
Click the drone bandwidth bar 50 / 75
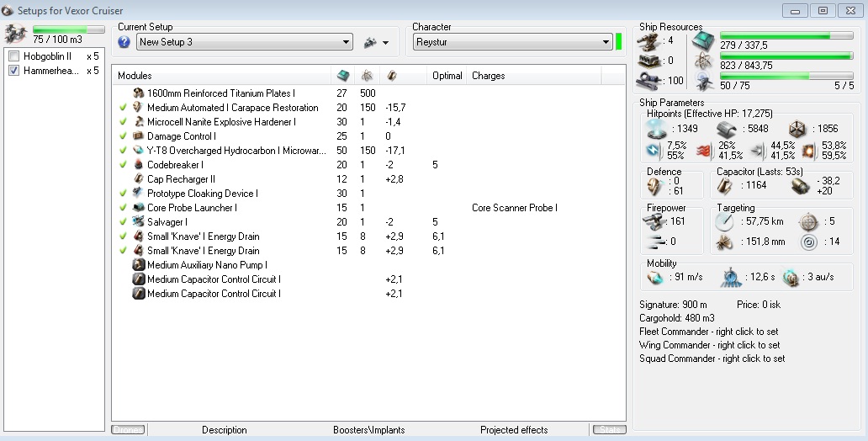(786, 76)
